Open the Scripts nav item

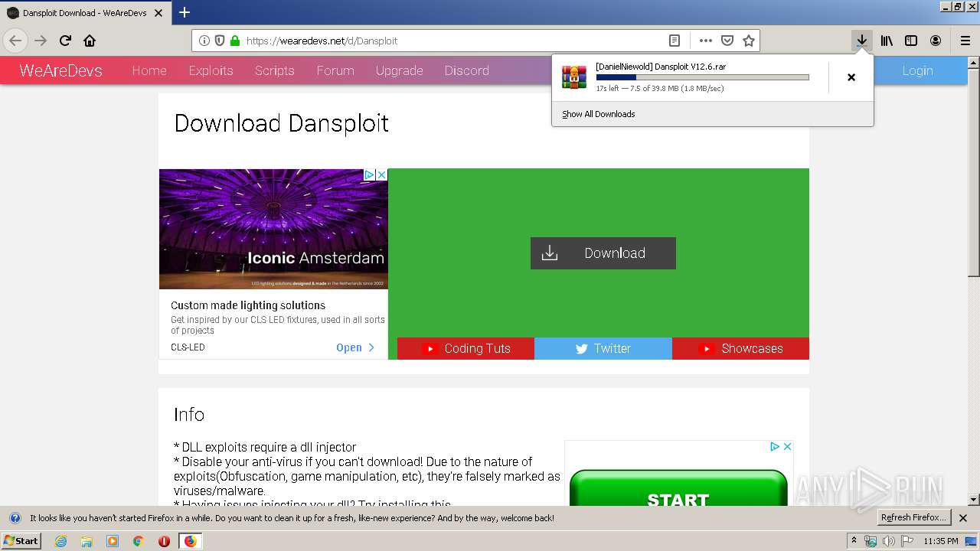[275, 70]
